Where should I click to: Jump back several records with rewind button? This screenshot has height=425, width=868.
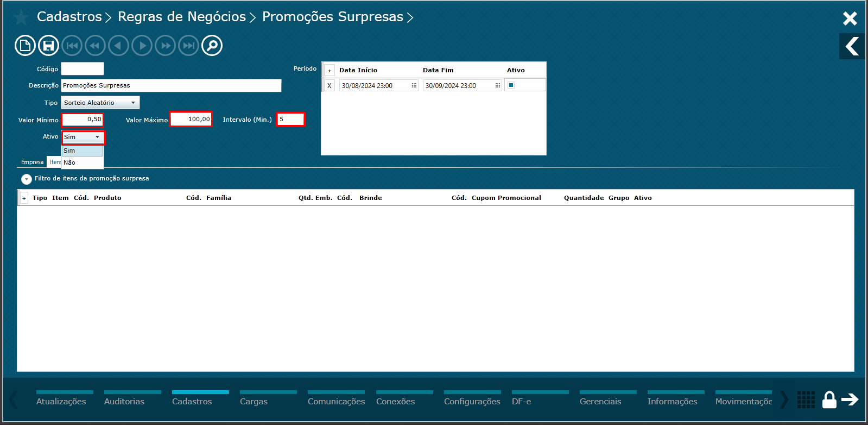tap(95, 46)
